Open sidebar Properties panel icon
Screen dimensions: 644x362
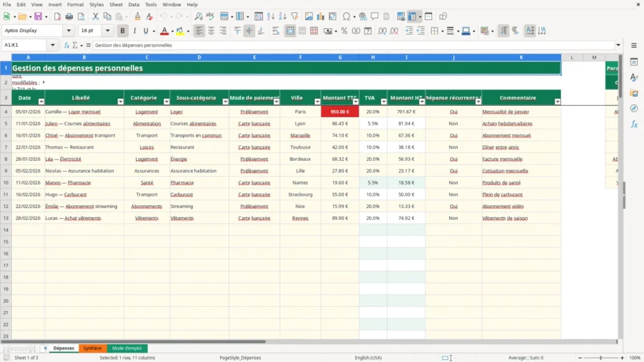pyautogui.click(x=634, y=62)
